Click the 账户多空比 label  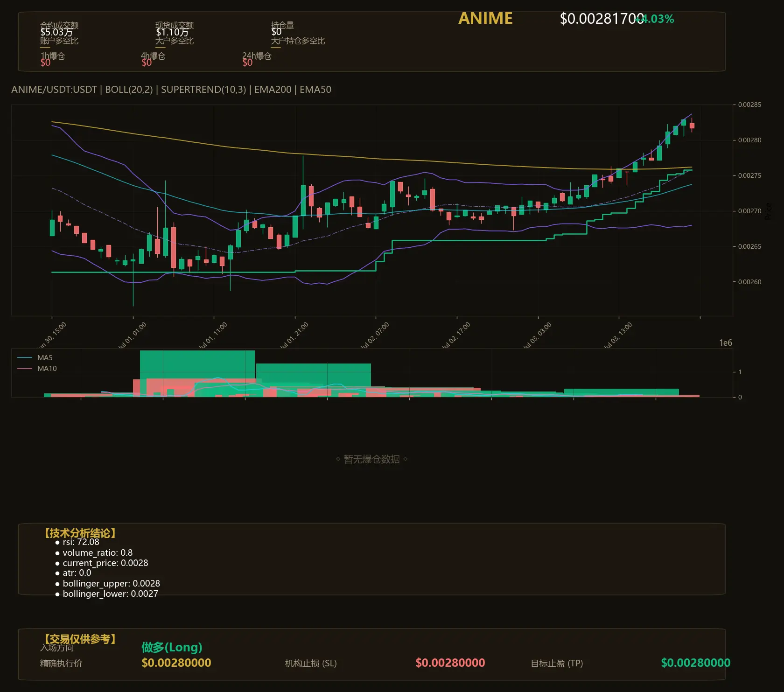pos(59,41)
